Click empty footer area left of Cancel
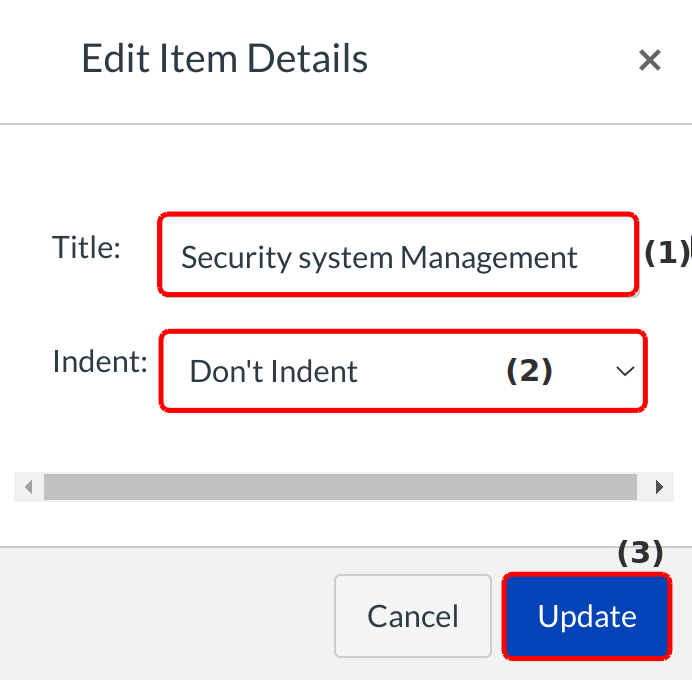 pyautogui.click(x=160, y=615)
